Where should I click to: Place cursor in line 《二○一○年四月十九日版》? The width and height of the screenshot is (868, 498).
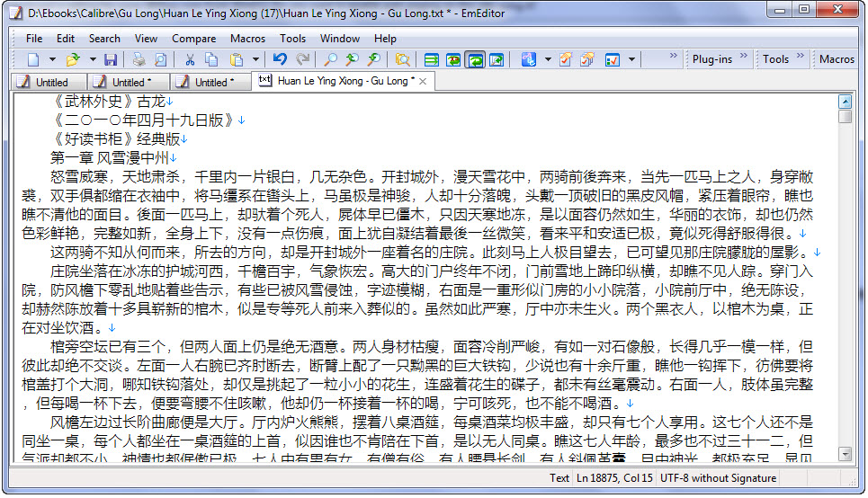tap(145, 120)
